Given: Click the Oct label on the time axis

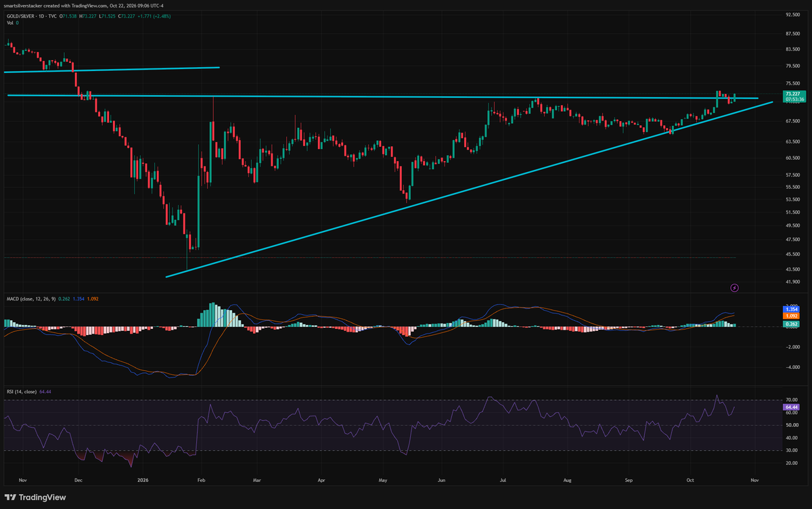Looking at the screenshot, I should (691, 480).
